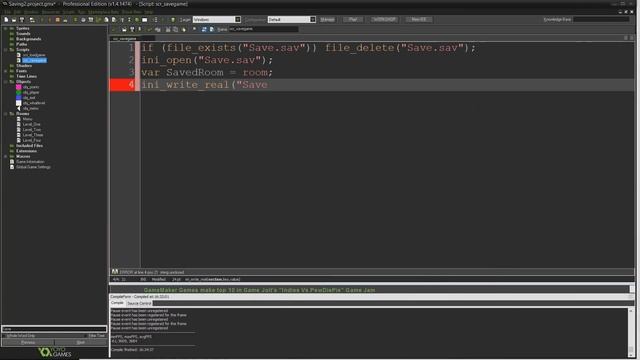Collapse the Rooms folder in resource tree

point(5,114)
